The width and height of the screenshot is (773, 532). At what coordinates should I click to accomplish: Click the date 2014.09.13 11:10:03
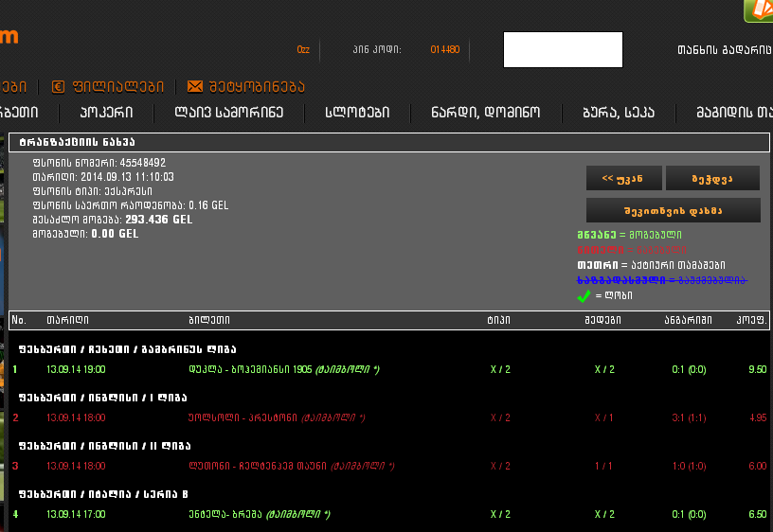coord(127,177)
